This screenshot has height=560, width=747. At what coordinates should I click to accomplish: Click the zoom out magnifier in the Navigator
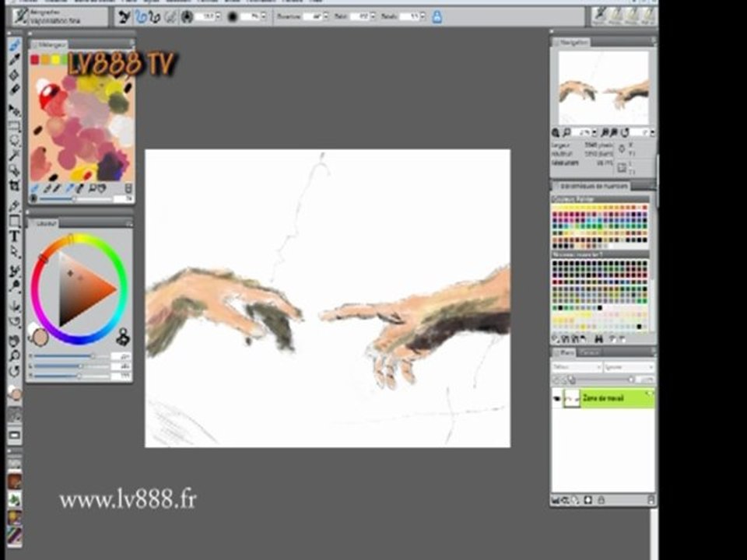coord(566,132)
